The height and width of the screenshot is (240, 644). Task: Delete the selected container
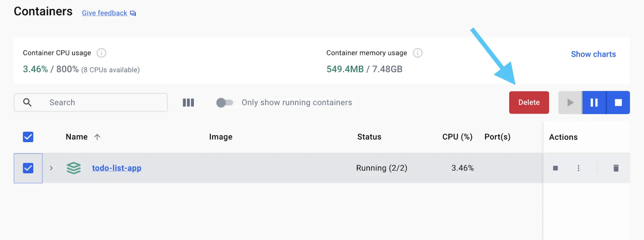coord(529,102)
